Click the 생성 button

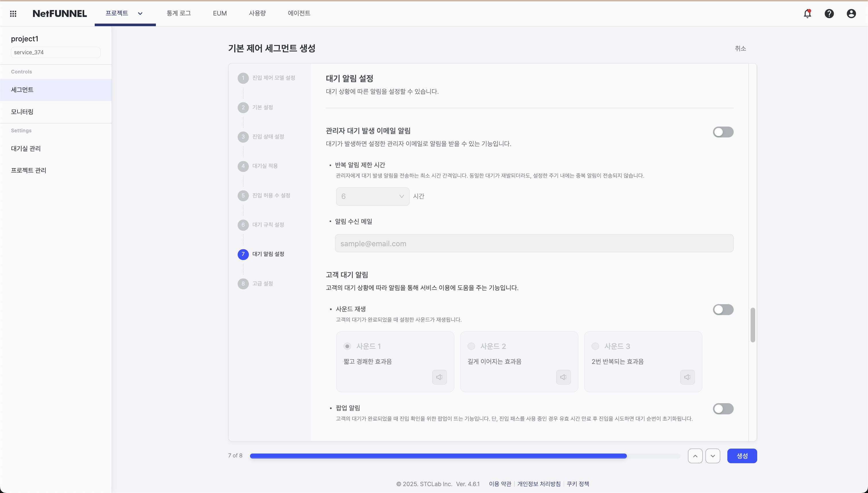click(742, 455)
